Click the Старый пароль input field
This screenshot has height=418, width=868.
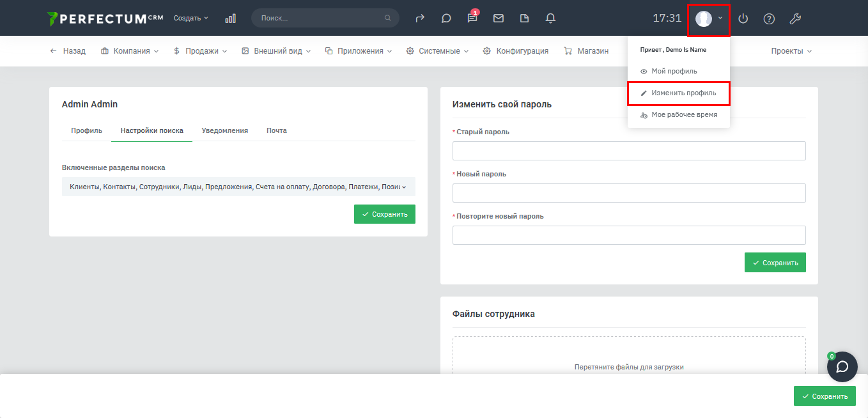pos(628,151)
